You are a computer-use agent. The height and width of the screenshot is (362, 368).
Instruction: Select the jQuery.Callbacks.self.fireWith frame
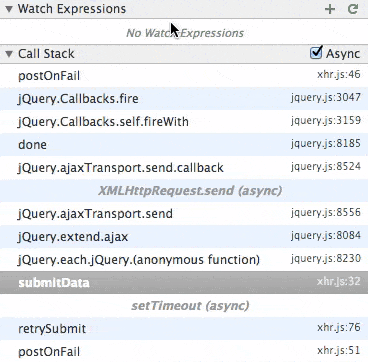tap(184, 122)
